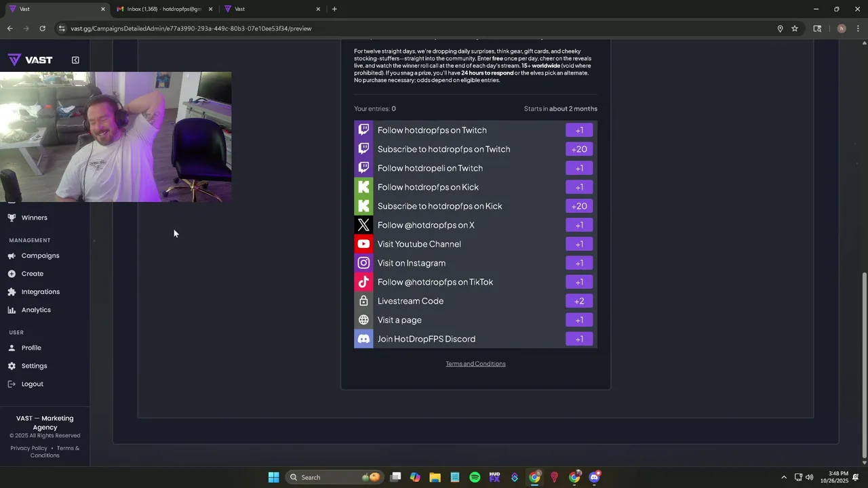Open Spotify from the taskbar
The image size is (868, 488).
point(475,477)
